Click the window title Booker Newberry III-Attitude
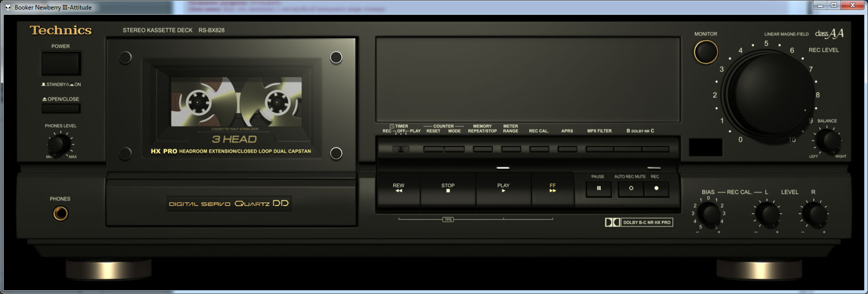The width and height of the screenshot is (868, 294). [x=53, y=8]
